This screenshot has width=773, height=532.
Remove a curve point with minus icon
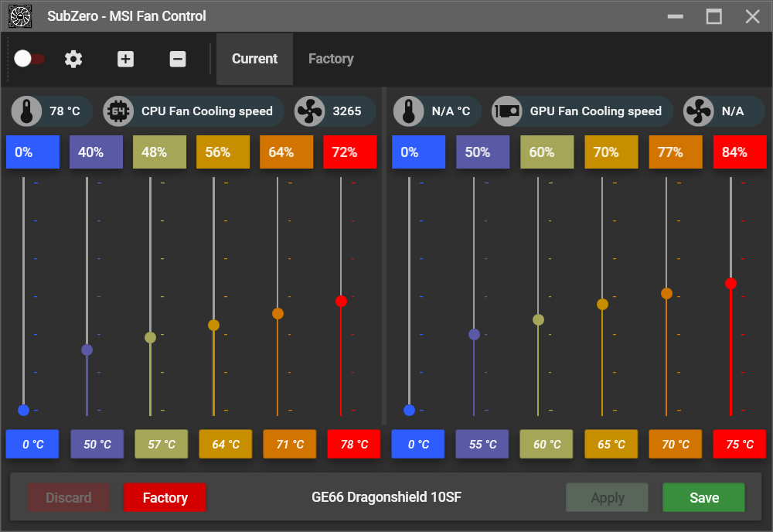click(178, 60)
